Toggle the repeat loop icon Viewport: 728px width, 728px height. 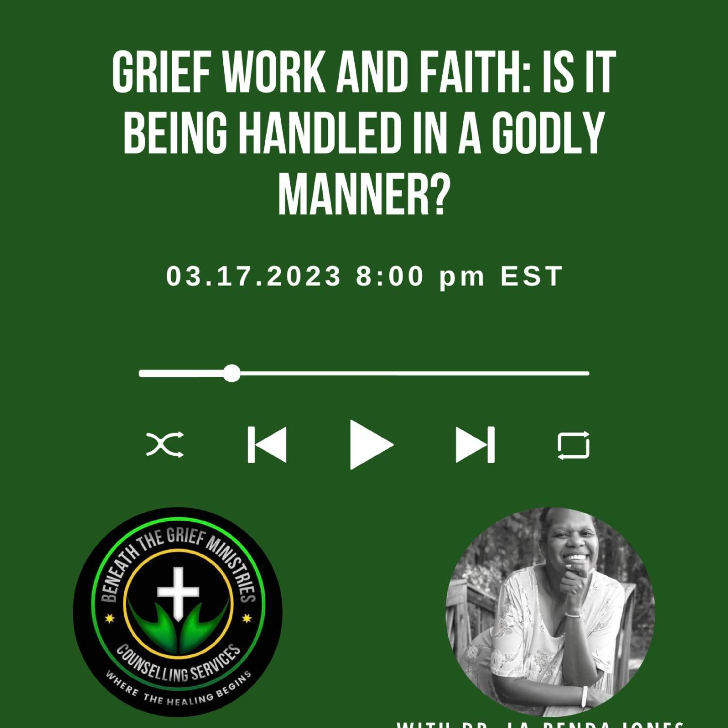[573, 445]
